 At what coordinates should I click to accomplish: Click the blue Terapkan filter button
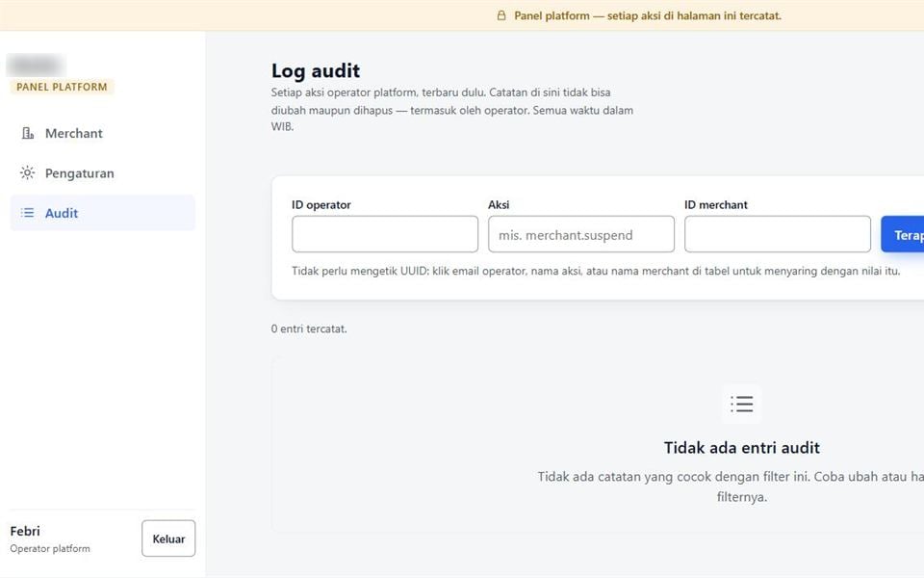902,235
